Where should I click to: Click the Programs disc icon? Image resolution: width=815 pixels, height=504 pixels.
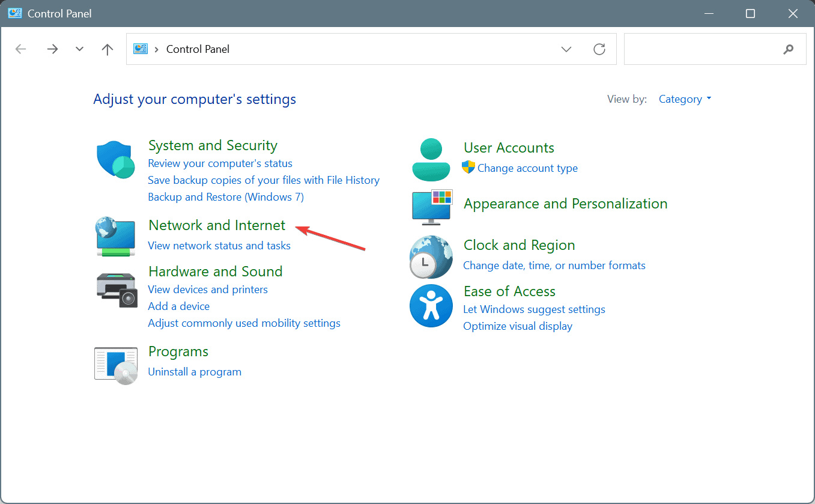click(116, 365)
